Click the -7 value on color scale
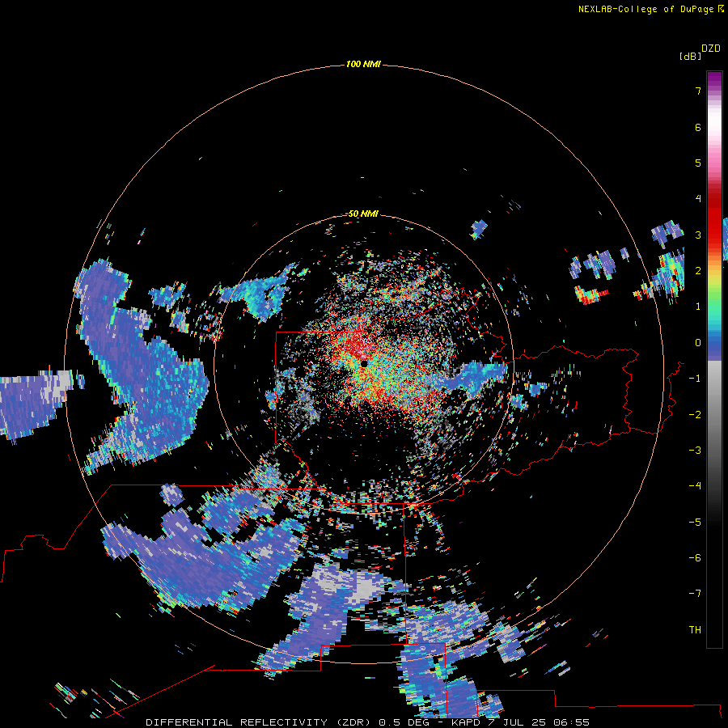728x728 pixels. [695, 594]
